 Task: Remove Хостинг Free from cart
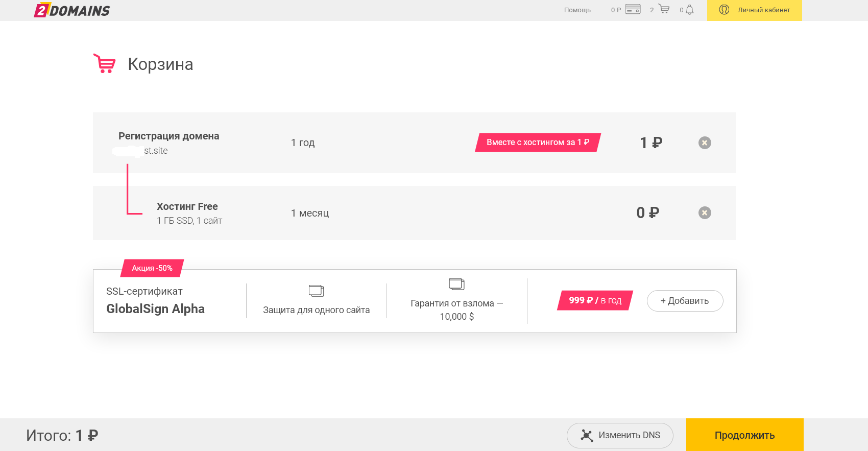(x=705, y=213)
